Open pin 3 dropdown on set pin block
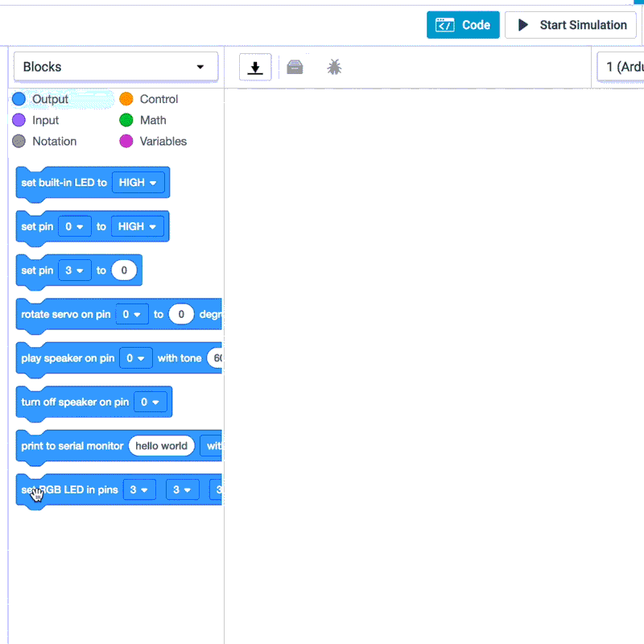Screen dimensions: 644x644 click(75, 270)
